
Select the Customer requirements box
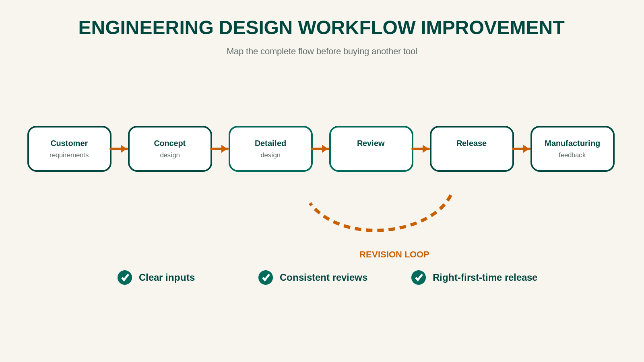69,149
